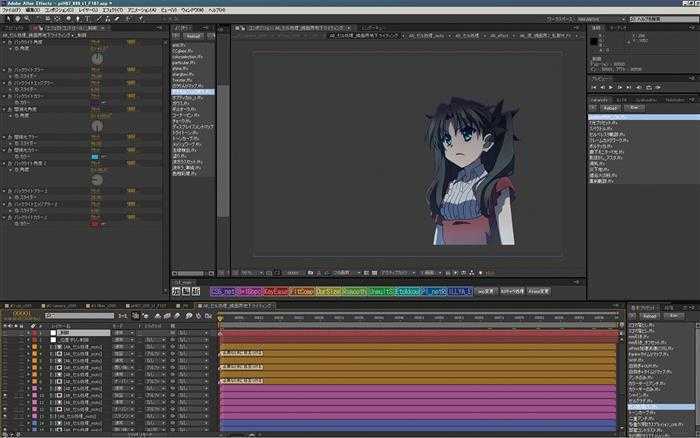Select the Hand tool
The width and height of the screenshot is (700, 438).
tap(18, 19)
